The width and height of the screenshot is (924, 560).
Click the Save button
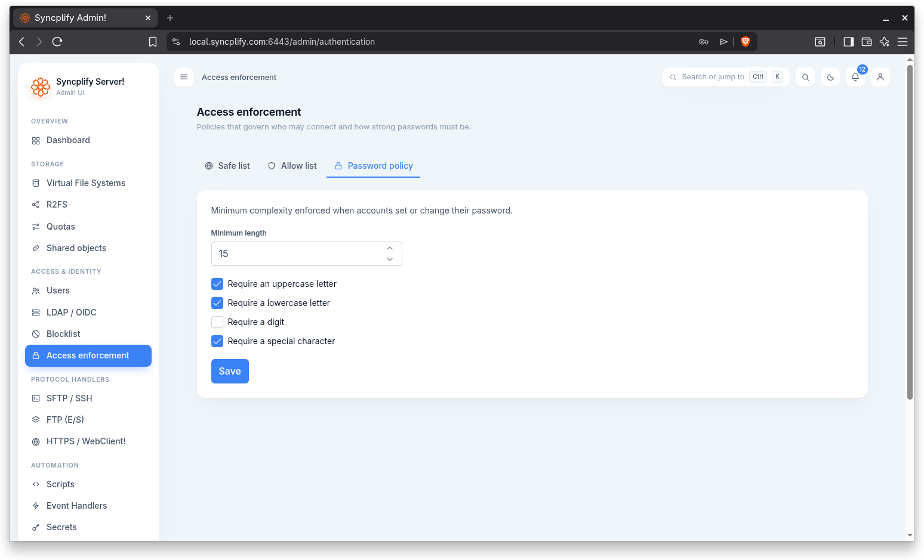point(230,372)
